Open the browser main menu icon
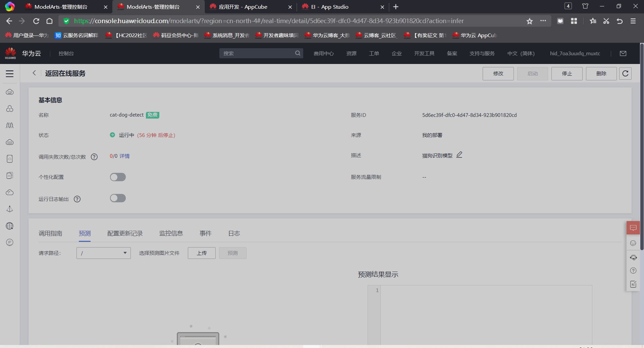The width and height of the screenshot is (644, 348). click(x=633, y=21)
